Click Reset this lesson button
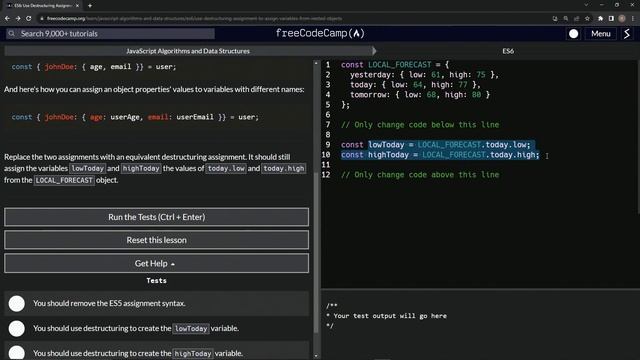Screen dimensions: 640x360 pos(156,240)
